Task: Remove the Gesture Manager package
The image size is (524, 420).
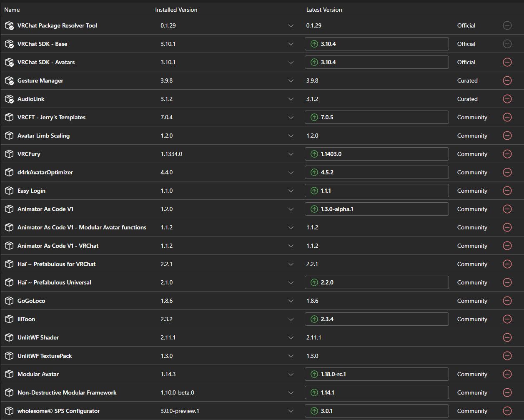Action: tap(507, 80)
